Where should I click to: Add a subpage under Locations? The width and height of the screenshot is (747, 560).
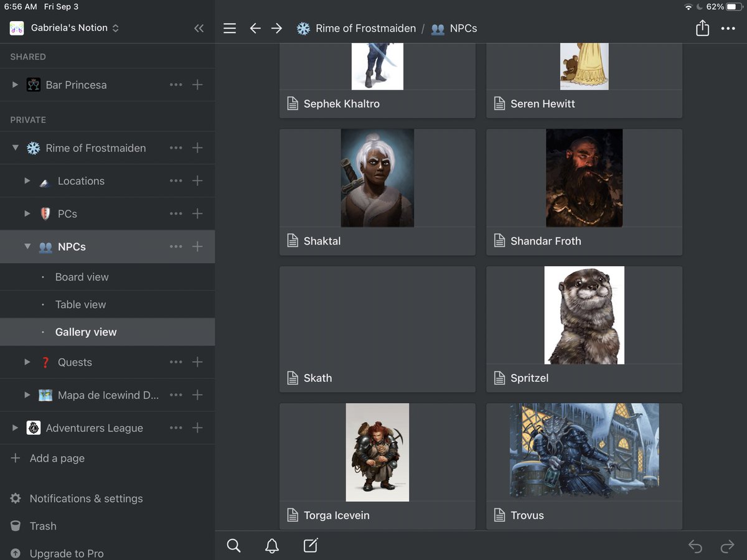(x=197, y=181)
